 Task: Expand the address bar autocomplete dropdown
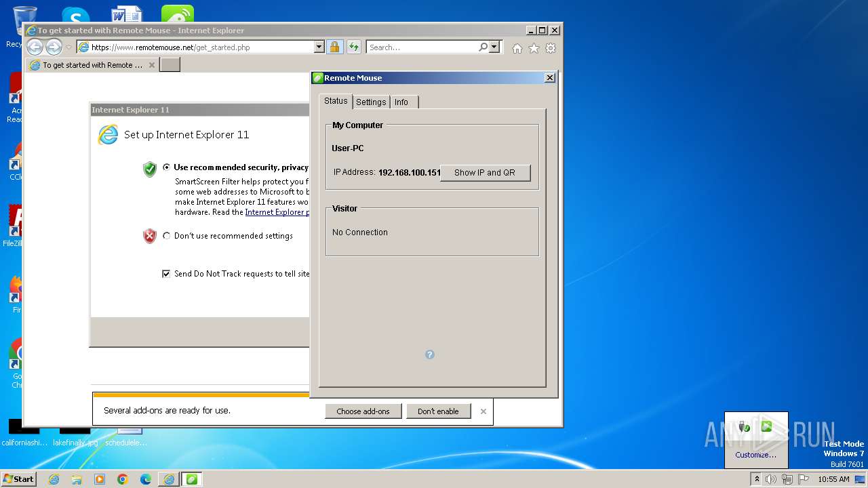click(x=319, y=47)
